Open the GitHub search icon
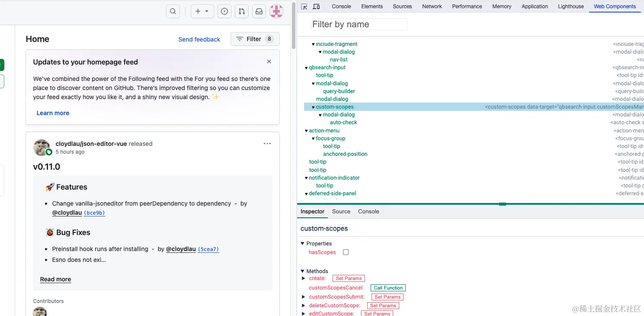The width and height of the screenshot is (644, 316). point(173,11)
